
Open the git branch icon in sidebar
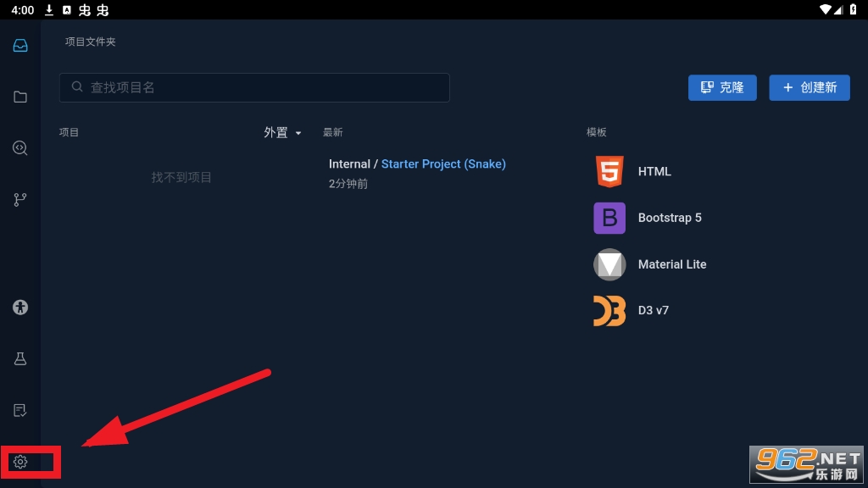20,200
